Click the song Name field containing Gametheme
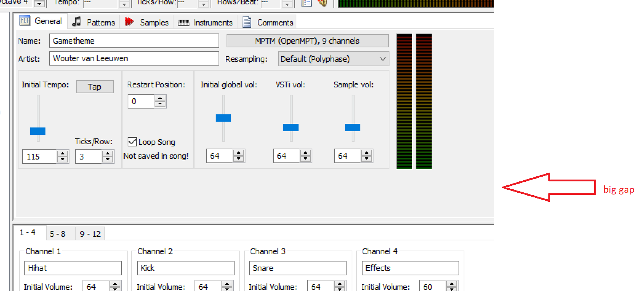The height and width of the screenshot is (291, 644). 134,41
